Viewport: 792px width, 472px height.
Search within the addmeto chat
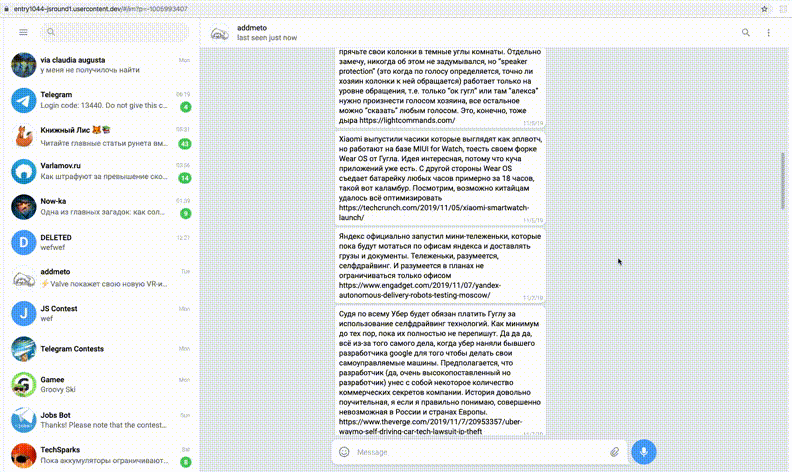(746, 32)
